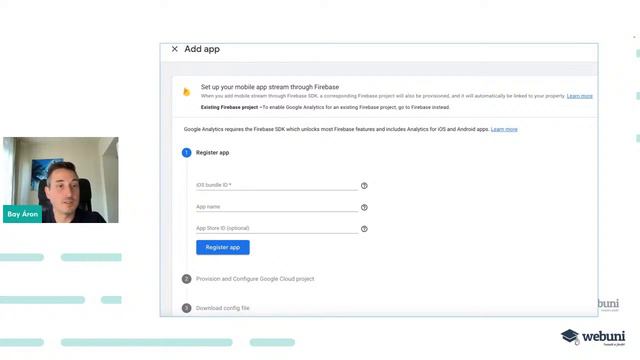Click the presenter webcam thumbnail
Viewport: 640px width, 360px height.
[x=61, y=180]
